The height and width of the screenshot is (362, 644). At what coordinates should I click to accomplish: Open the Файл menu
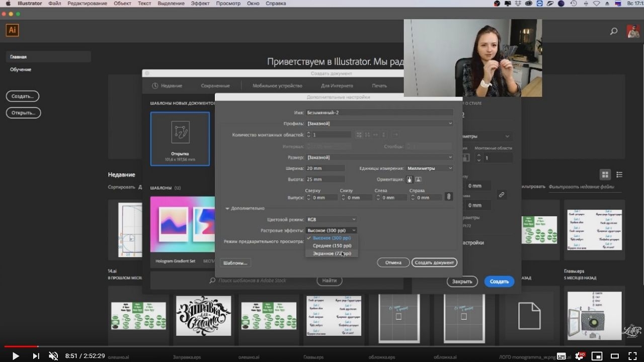click(x=55, y=4)
